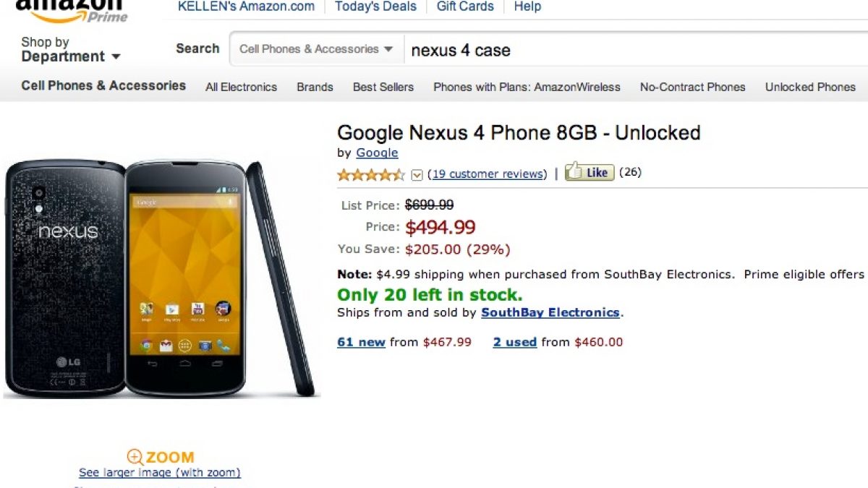Click the Amazon Prime logo

click(x=71, y=10)
